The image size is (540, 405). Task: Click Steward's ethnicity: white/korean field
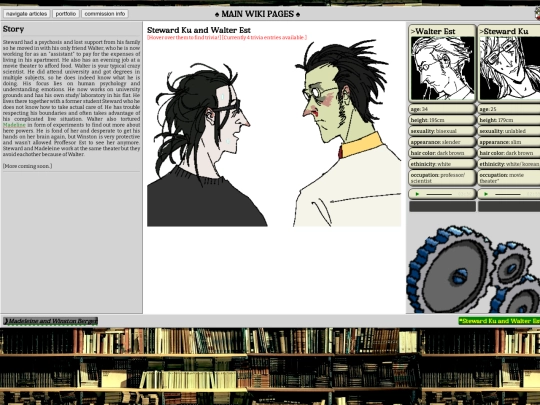click(509, 164)
